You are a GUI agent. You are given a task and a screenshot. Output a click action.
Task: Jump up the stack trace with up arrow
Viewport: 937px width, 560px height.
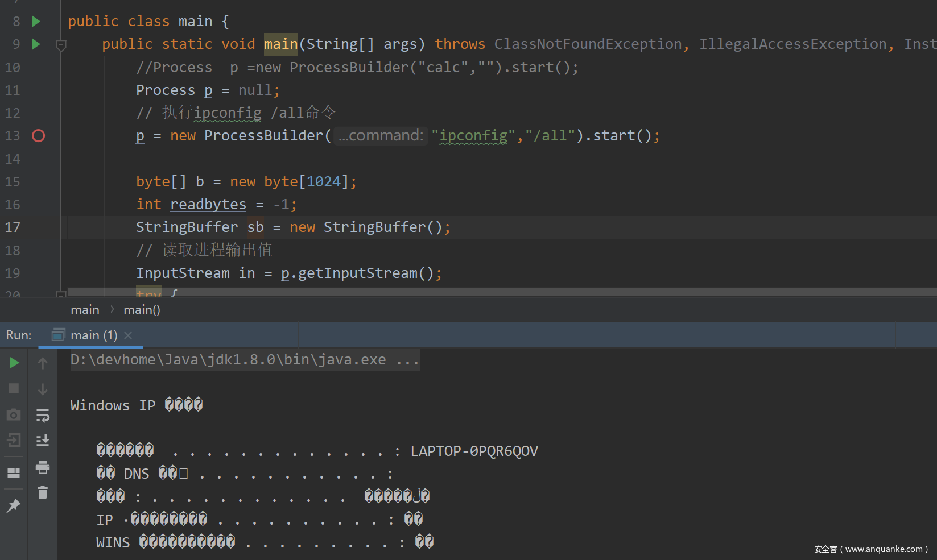coord(43,363)
